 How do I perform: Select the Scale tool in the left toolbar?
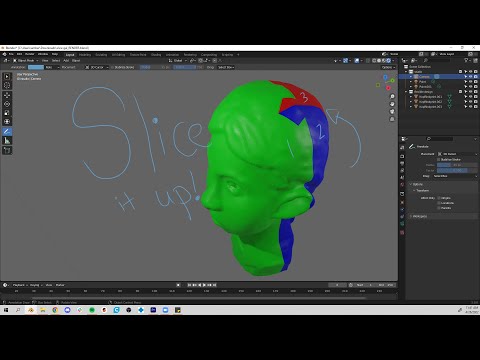click(7, 113)
